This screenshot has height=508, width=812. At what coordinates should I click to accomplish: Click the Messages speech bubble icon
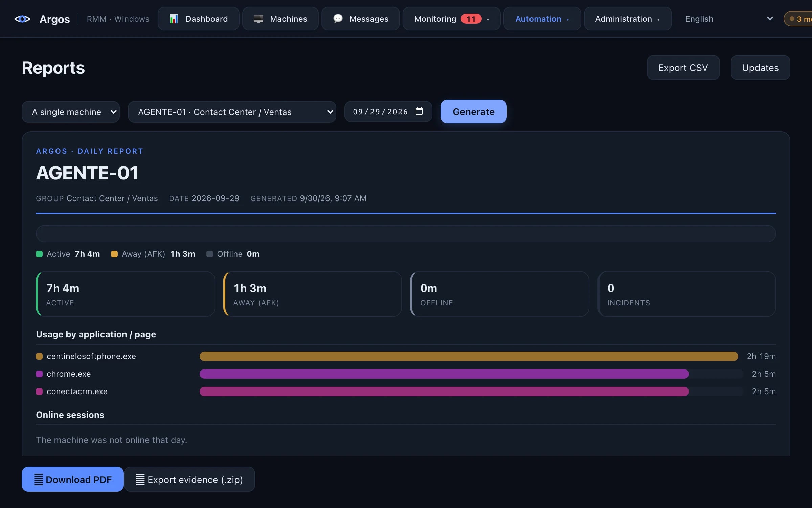338,19
